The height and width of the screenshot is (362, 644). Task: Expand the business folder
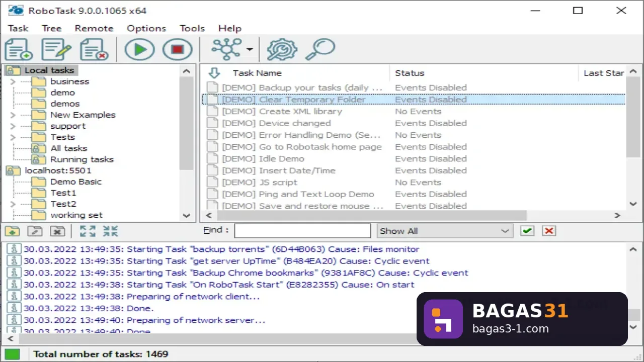click(x=13, y=81)
